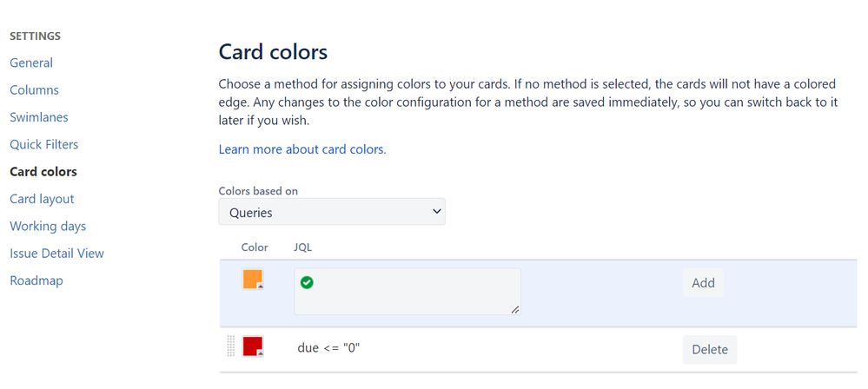The image size is (868, 389).
Task: Click the resize grip of the JQL textarea
Action: tap(515, 309)
